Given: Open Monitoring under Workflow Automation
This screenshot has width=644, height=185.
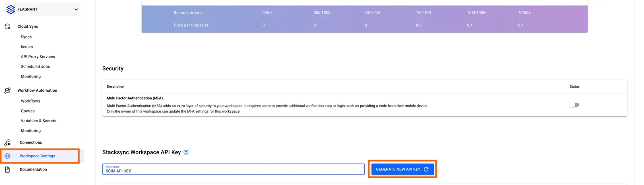Looking at the screenshot, I should coord(31,131).
